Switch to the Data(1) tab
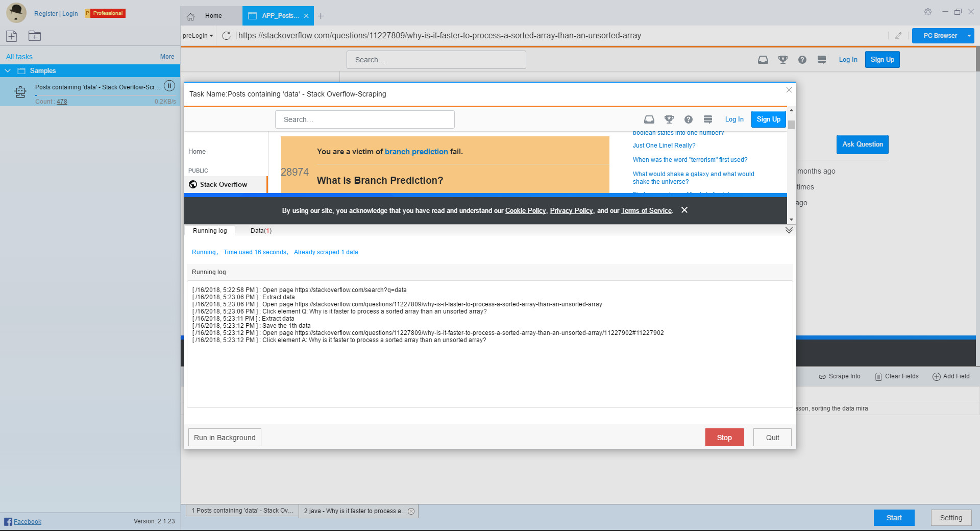Image resolution: width=980 pixels, height=531 pixels. pyautogui.click(x=261, y=231)
